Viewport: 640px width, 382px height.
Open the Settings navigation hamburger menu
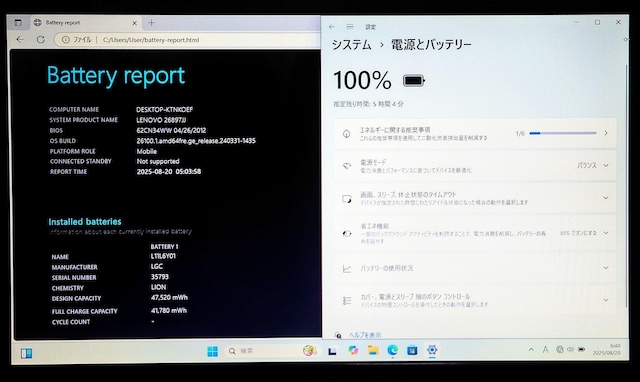[x=350, y=27]
